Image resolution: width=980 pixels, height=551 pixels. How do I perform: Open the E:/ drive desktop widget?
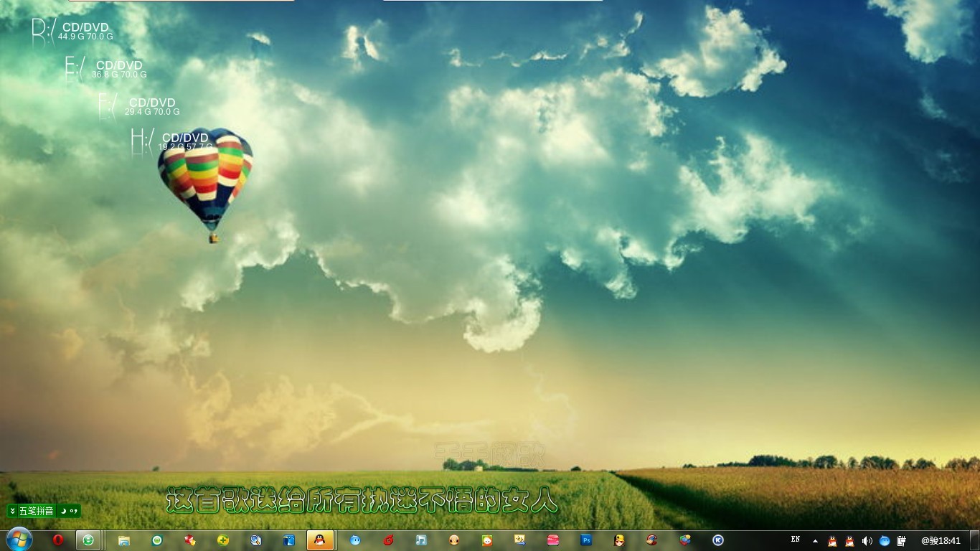(x=105, y=68)
